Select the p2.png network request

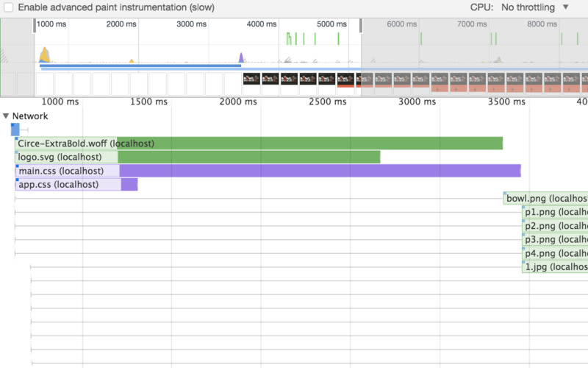(555, 226)
